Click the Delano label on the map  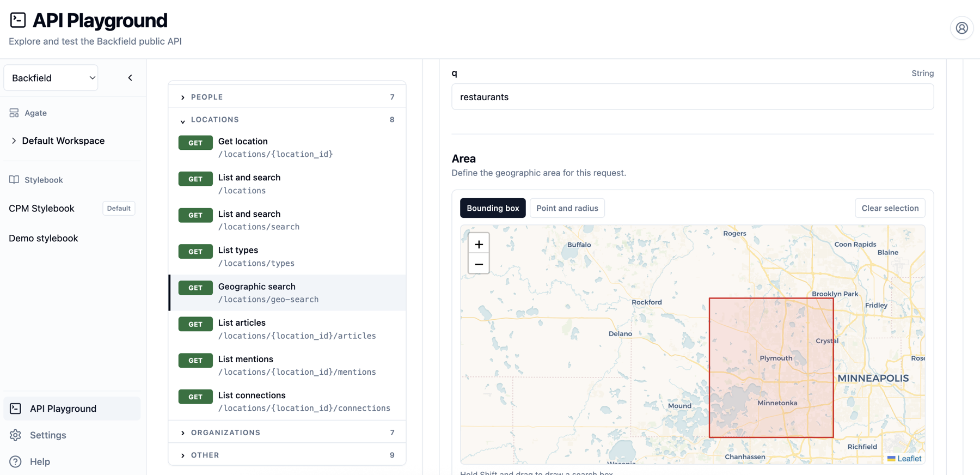point(620,334)
